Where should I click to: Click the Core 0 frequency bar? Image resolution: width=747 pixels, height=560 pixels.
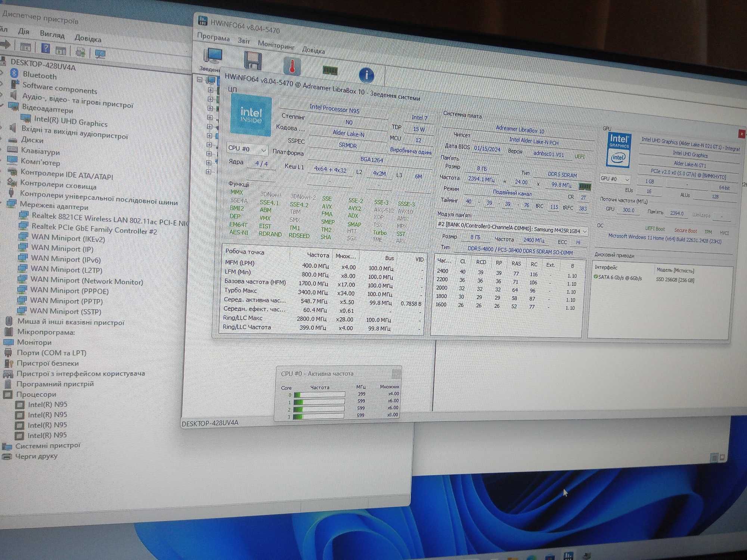(x=319, y=394)
